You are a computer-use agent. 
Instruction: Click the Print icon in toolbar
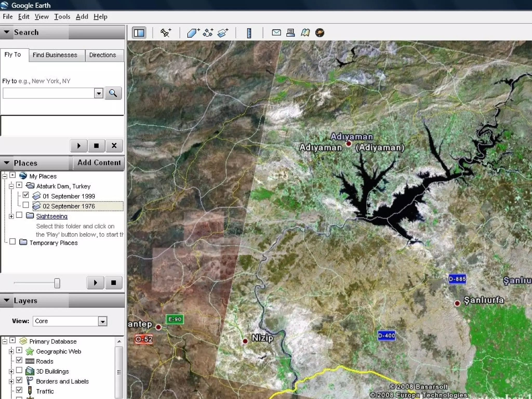290,33
